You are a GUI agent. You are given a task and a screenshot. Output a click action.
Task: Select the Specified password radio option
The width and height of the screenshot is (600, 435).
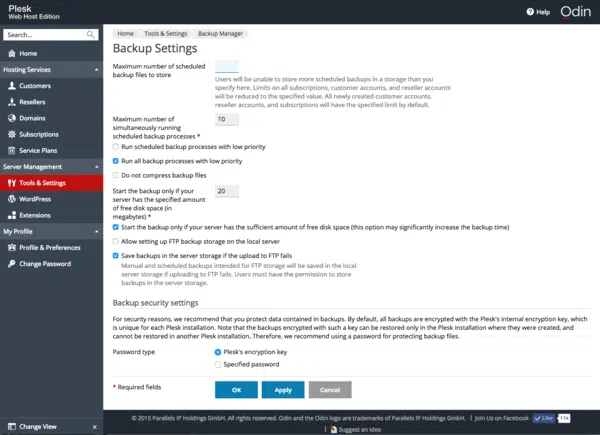[x=218, y=364]
